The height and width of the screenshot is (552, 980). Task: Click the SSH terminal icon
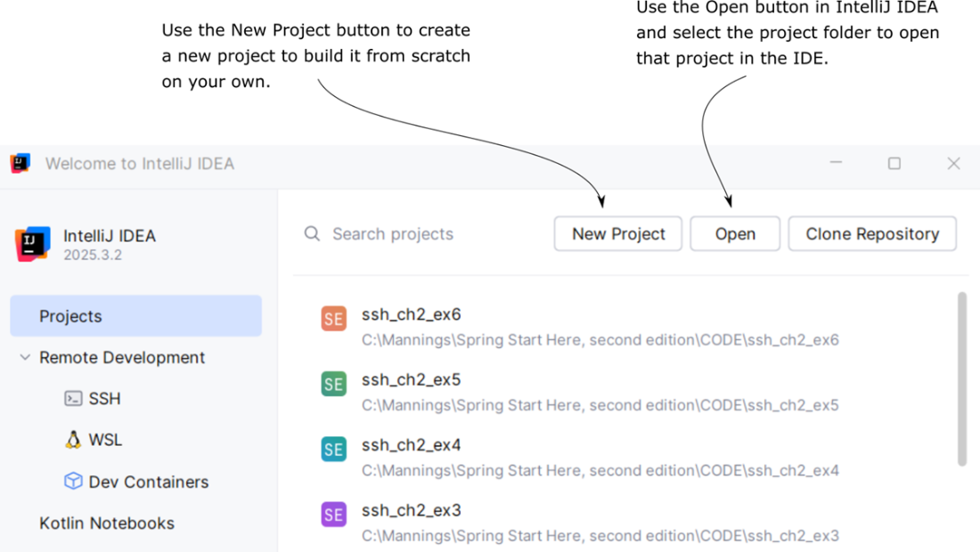(x=73, y=398)
